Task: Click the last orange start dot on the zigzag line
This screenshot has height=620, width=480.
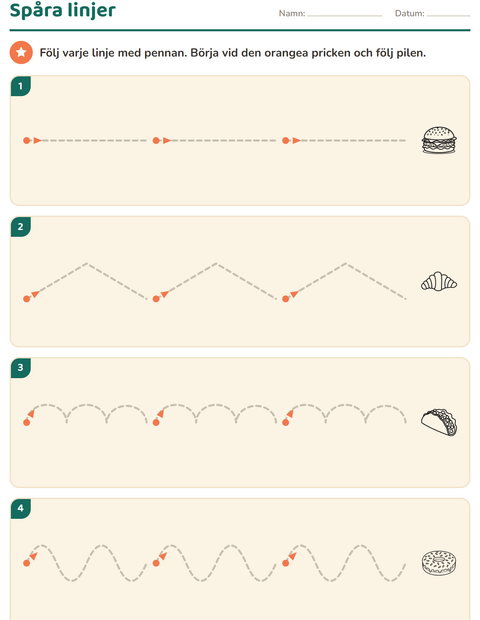Action: [286, 299]
